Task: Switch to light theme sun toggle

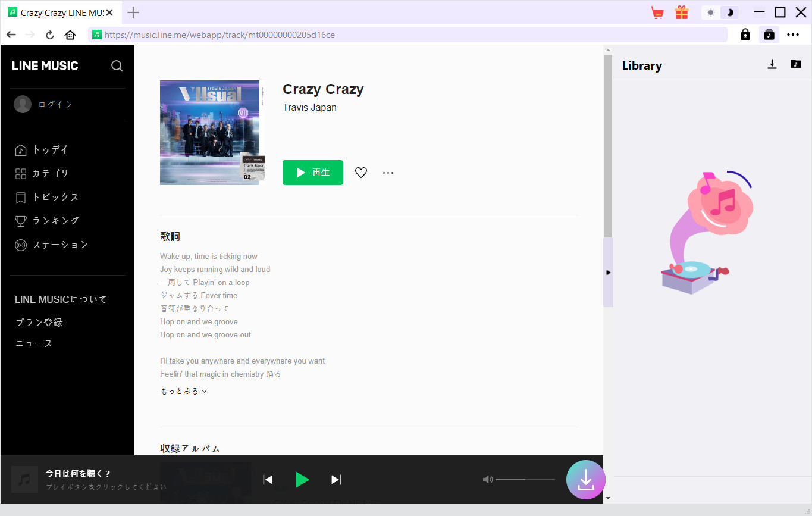Action: click(x=711, y=12)
